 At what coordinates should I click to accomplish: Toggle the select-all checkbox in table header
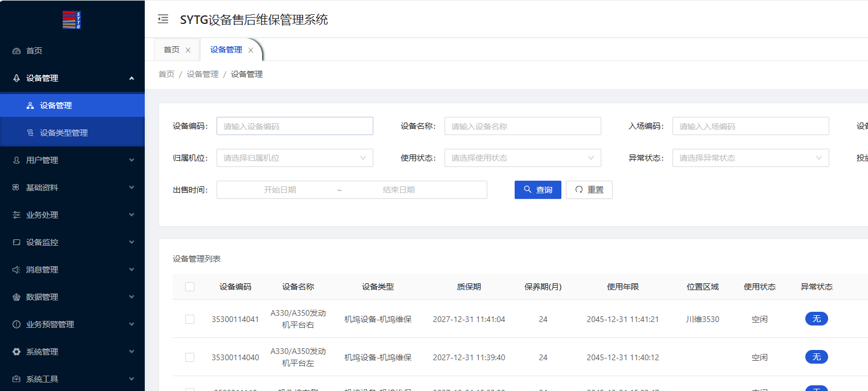point(190,287)
